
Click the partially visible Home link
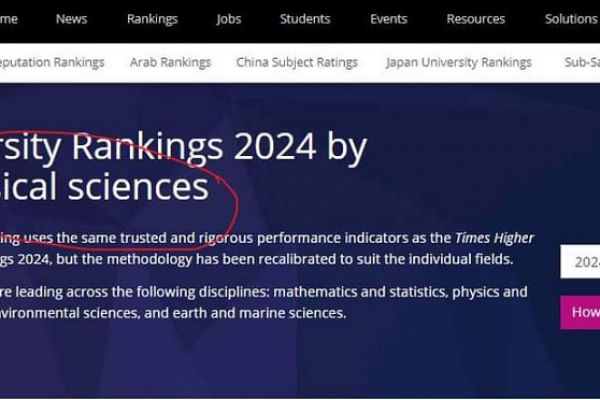click(x=9, y=19)
